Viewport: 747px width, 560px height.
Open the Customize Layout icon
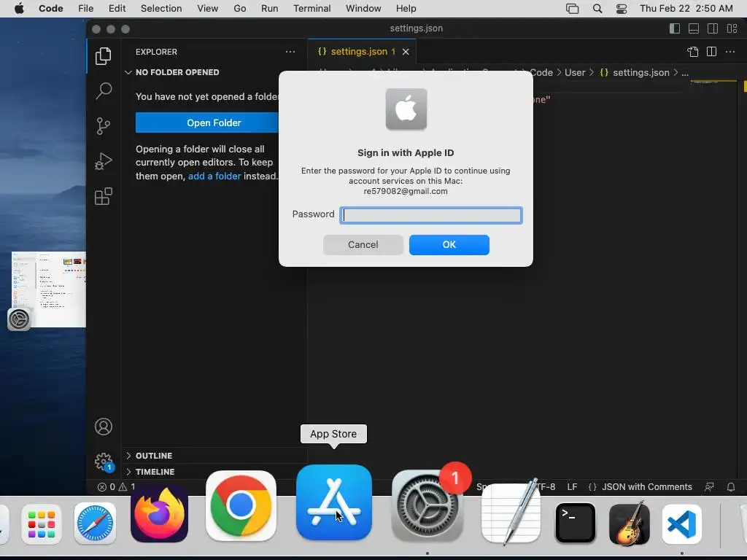pos(732,28)
